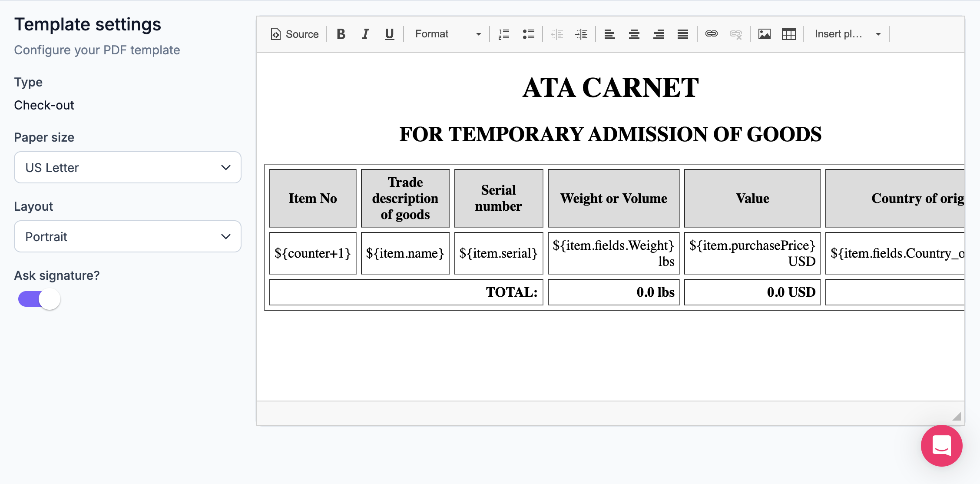Viewport: 980px width, 484px height.
Task: Toggle bold formatting
Action: tap(341, 34)
